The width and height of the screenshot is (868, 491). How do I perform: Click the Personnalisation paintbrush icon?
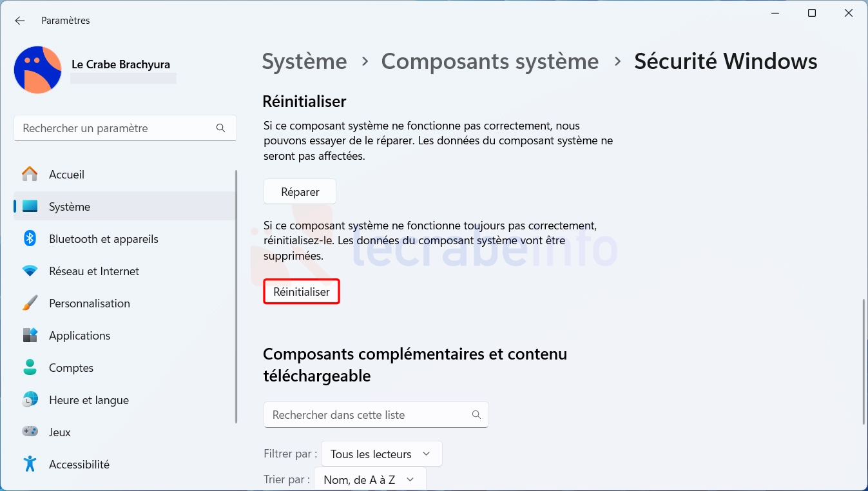click(30, 303)
